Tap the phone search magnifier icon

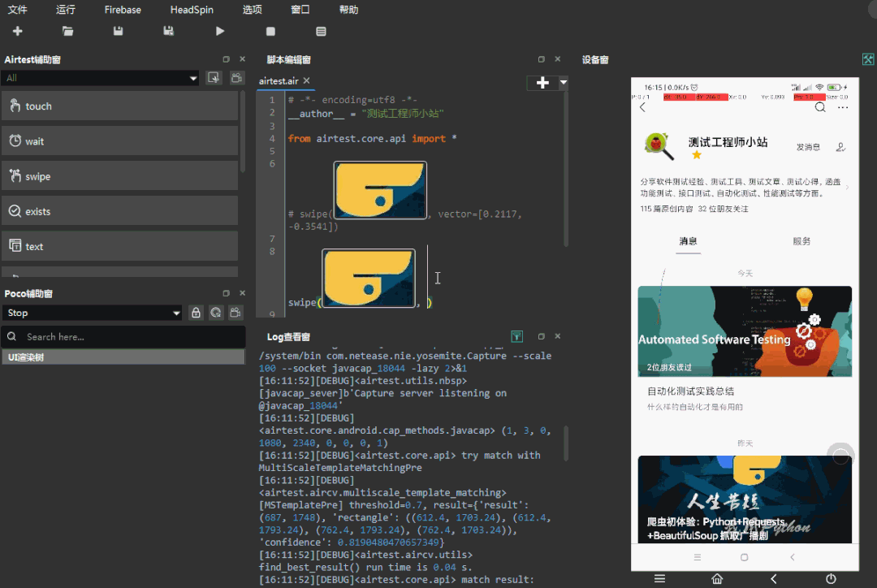pyautogui.click(x=820, y=107)
